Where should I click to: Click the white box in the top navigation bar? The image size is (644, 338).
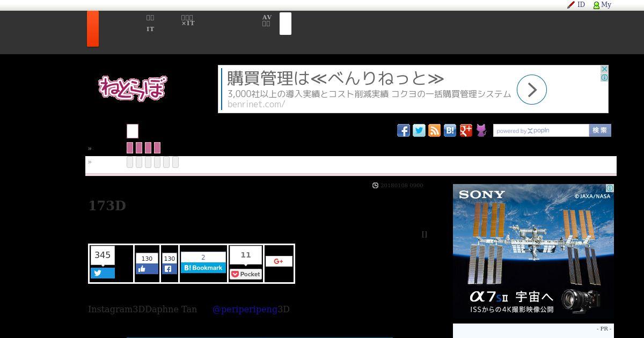coord(286,24)
